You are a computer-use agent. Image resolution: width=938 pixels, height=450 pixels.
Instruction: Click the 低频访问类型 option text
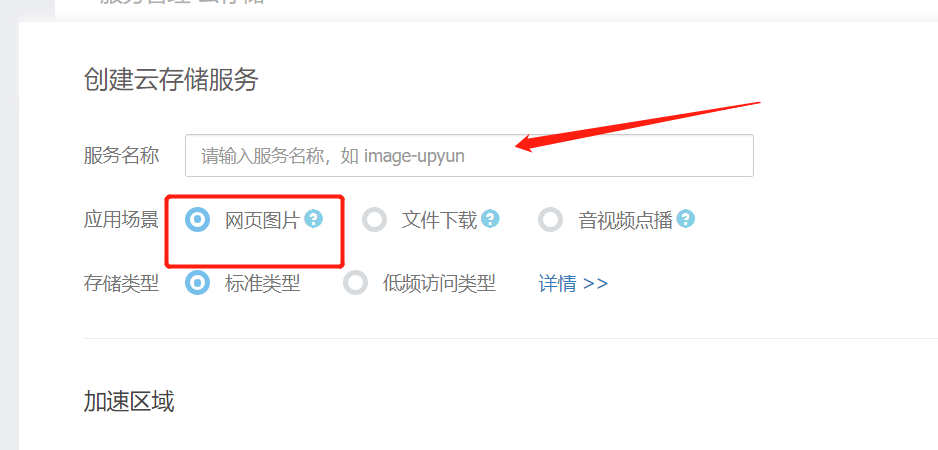tap(439, 283)
